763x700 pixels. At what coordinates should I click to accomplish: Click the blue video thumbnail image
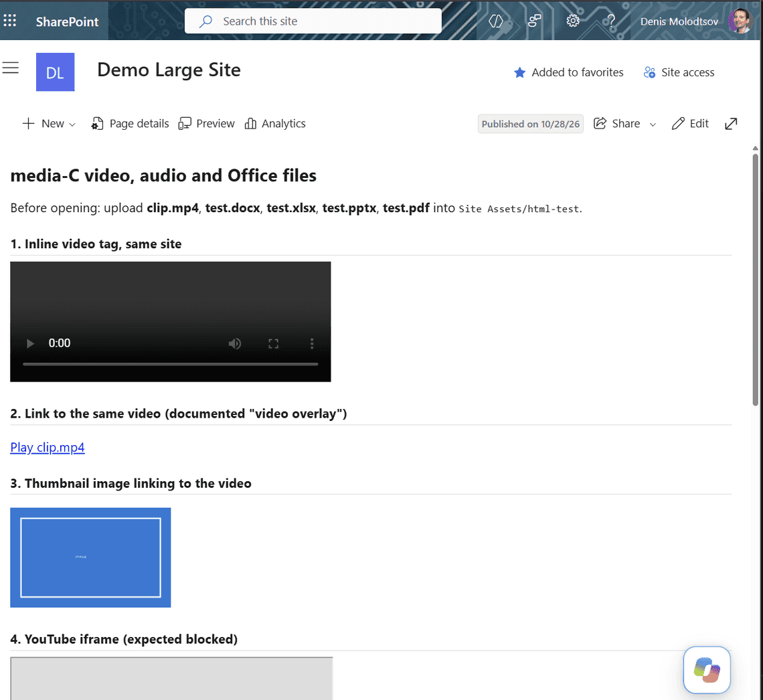(90, 557)
